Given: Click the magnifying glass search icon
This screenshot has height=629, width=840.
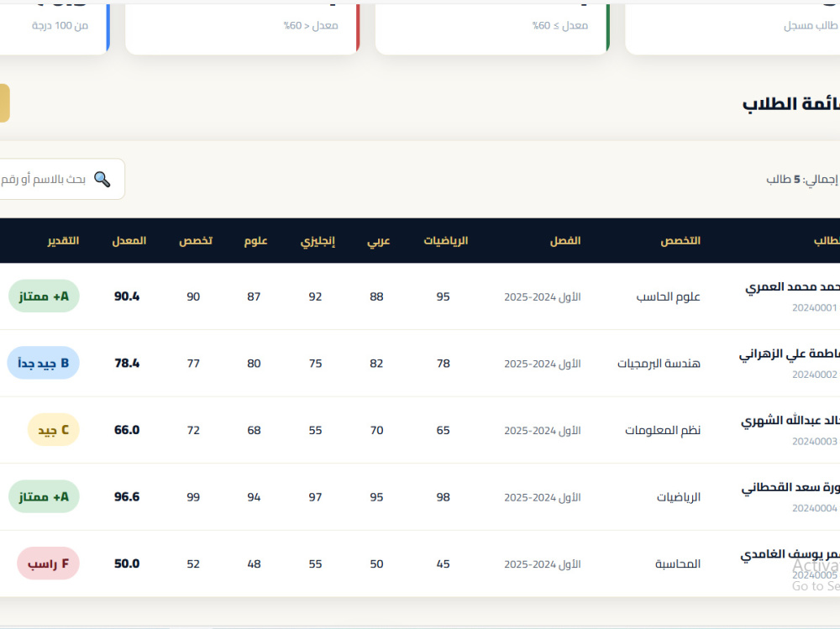Looking at the screenshot, I should [x=102, y=179].
